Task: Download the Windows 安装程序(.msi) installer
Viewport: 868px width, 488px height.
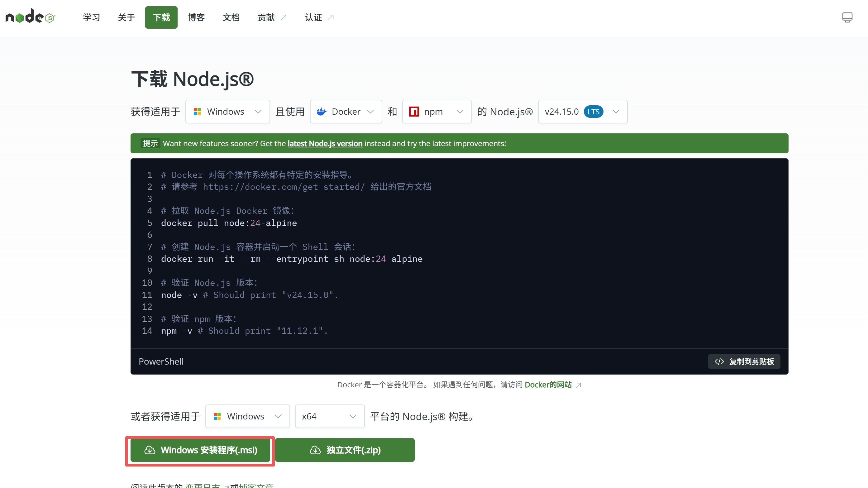Action: coord(201,450)
